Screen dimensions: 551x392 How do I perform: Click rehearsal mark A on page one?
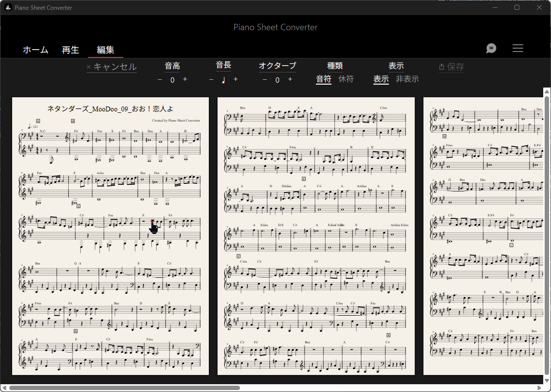38,121
